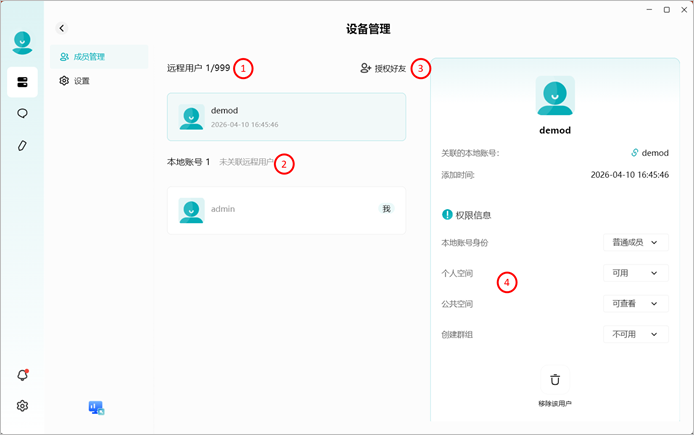Click the 授权好友 button
The width and height of the screenshot is (694, 435).
point(383,68)
